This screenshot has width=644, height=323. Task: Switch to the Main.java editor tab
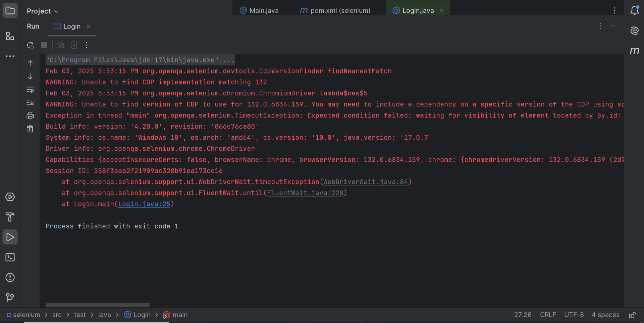[x=259, y=10]
